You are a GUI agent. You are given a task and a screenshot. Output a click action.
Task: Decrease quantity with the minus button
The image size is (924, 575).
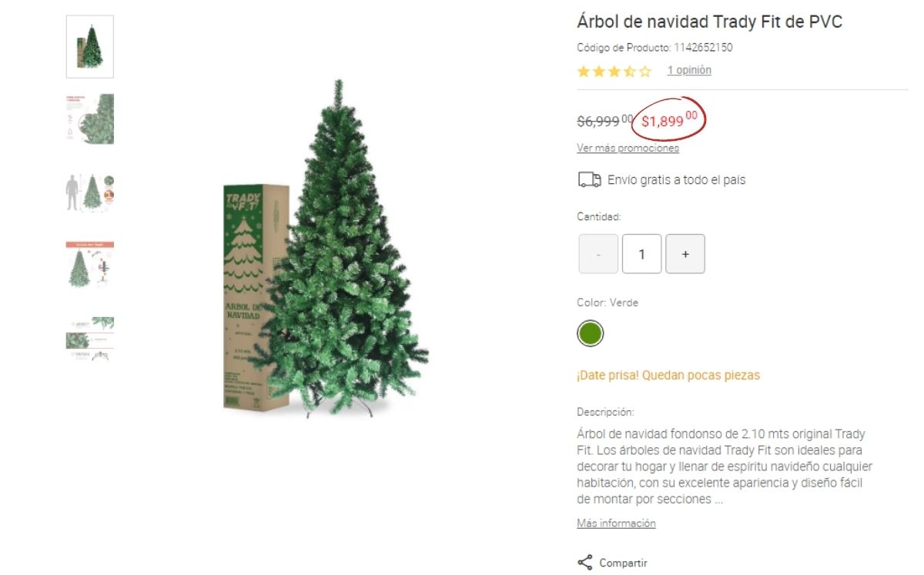pos(598,254)
